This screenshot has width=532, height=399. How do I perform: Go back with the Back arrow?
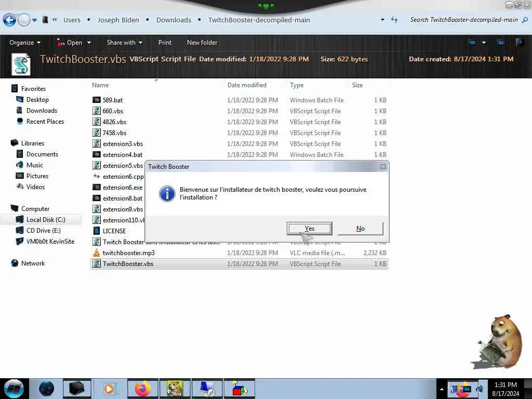(x=9, y=20)
